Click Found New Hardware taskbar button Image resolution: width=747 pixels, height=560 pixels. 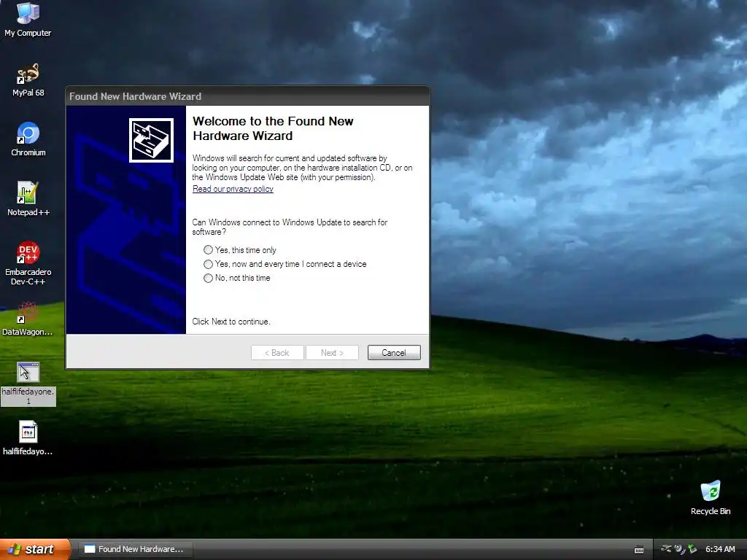pyautogui.click(x=135, y=549)
